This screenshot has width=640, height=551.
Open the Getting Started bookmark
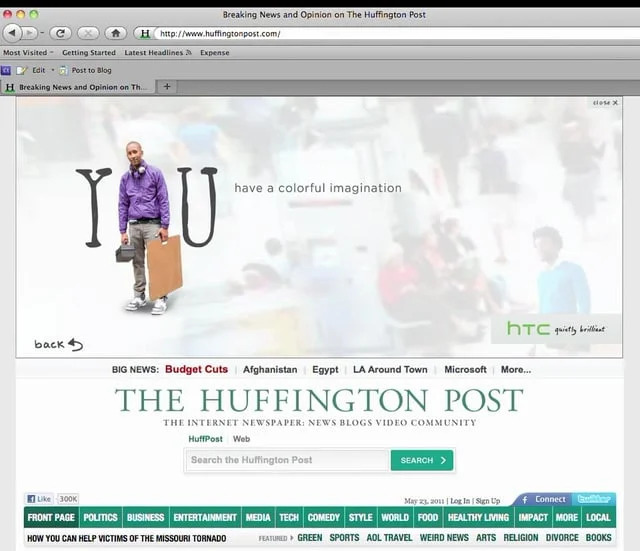point(89,53)
